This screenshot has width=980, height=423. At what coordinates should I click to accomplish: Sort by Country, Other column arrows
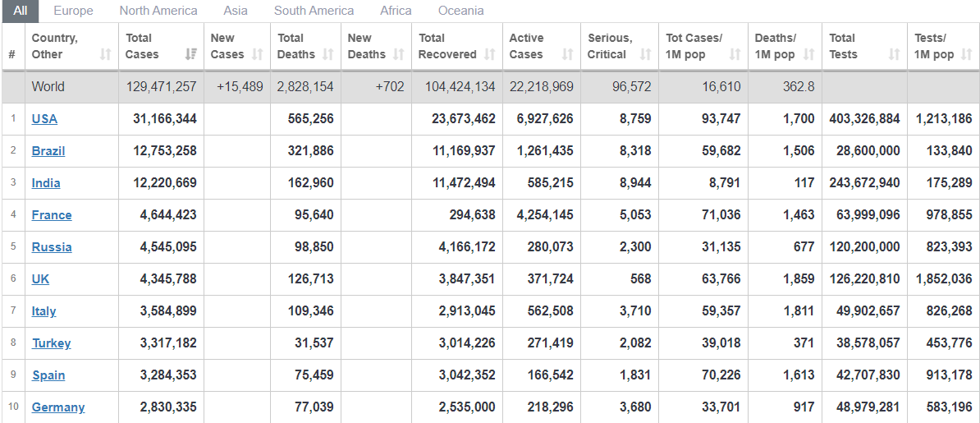[x=105, y=54]
